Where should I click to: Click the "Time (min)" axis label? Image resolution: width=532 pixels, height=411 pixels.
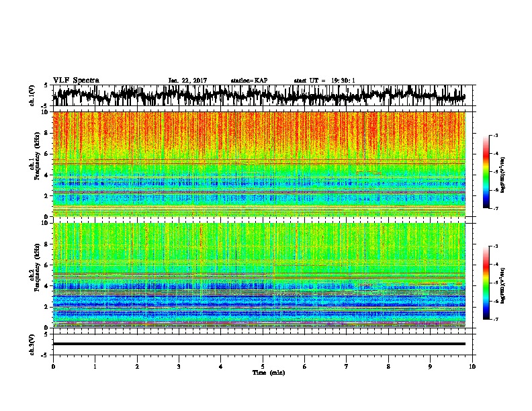click(269, 373)
